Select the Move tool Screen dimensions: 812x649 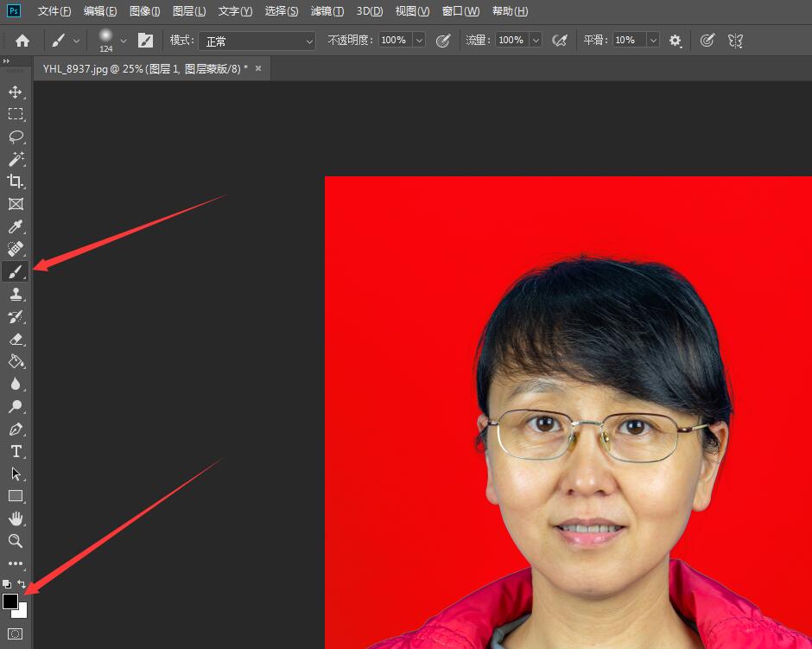(x=15, y=92)
